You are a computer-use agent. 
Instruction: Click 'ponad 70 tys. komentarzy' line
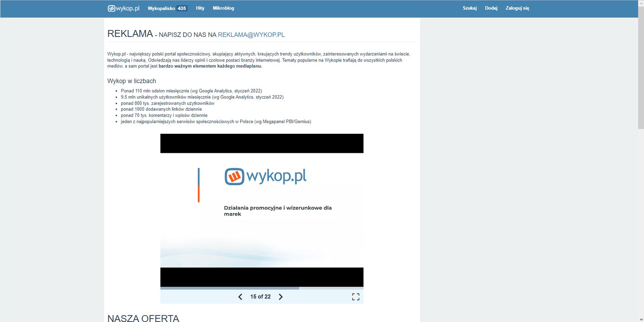tap(164, 115)
